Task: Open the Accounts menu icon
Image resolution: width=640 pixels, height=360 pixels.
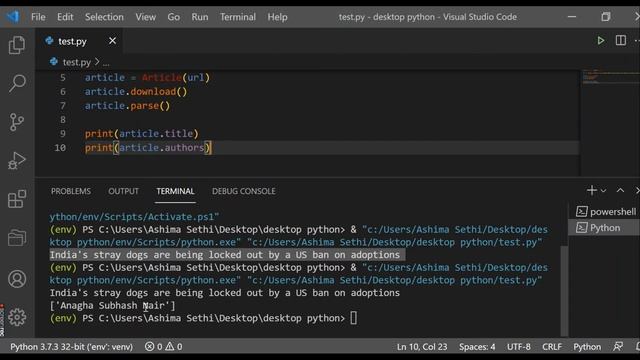Action: point(17,279)
